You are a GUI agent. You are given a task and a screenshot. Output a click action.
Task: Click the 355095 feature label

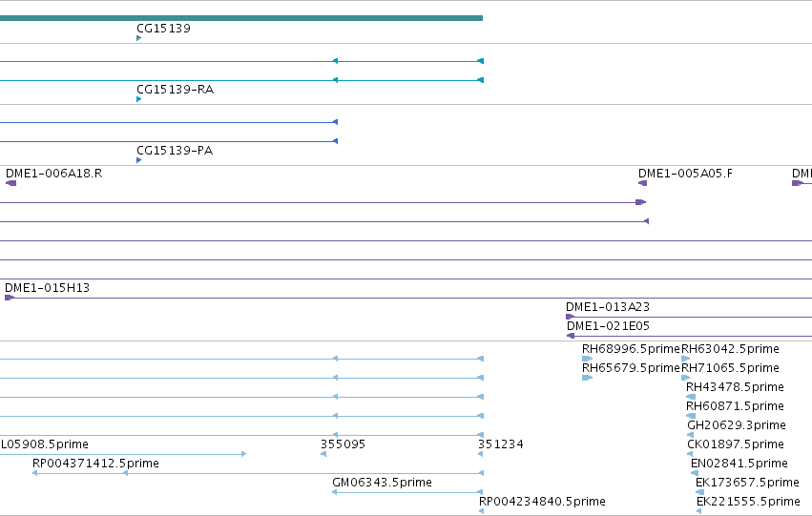(x=343, y=444)
